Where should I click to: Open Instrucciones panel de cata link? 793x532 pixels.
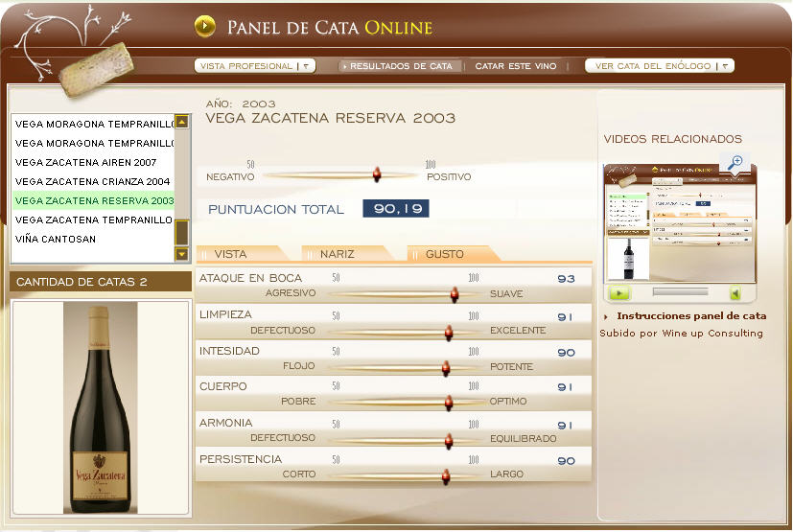691,316
